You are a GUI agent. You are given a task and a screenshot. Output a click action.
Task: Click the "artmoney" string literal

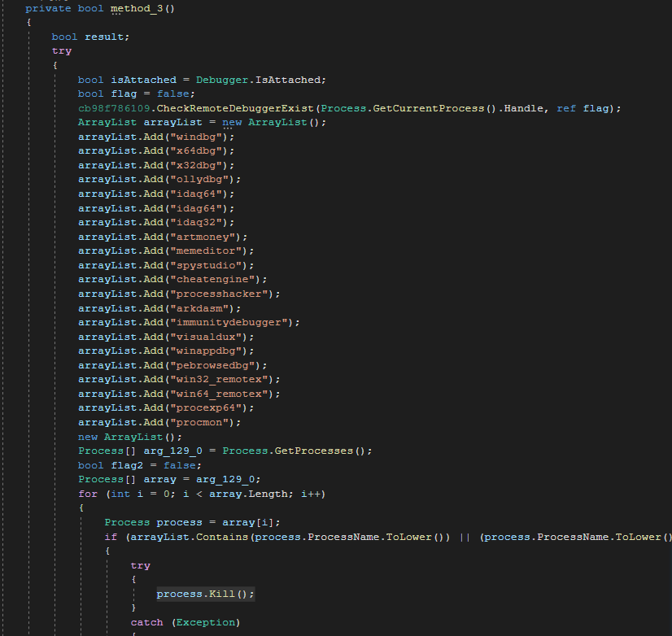pyautogui.click(x=203, y=237)
